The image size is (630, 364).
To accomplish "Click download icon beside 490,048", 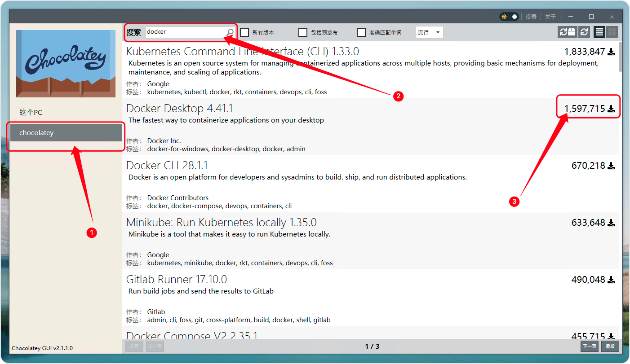I will 611,280.
